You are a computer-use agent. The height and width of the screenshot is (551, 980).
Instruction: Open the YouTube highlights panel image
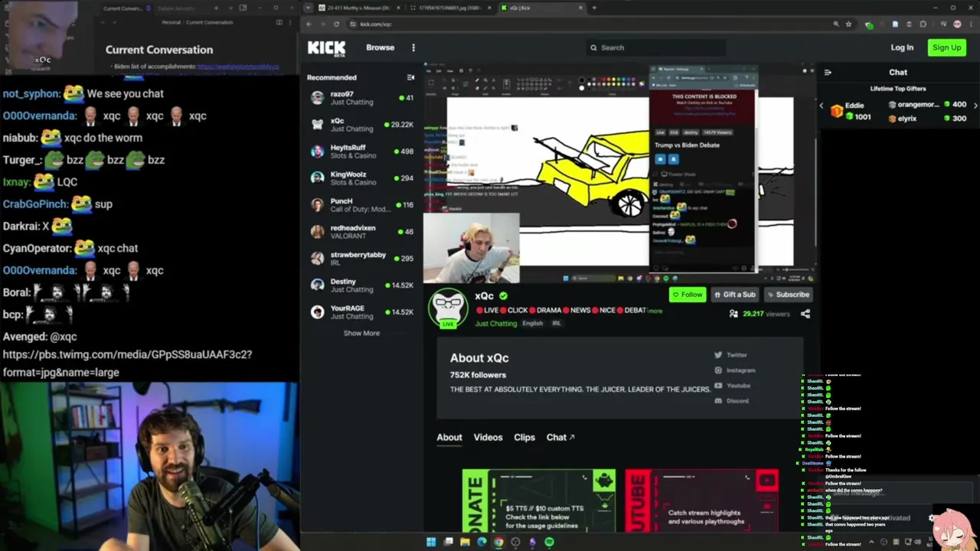(x=702, y=500)
